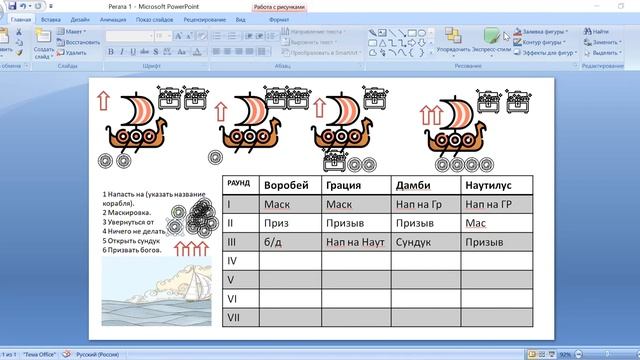
Task: Select the oval shape in shapes gallery
Action: [x=422, y=33]
